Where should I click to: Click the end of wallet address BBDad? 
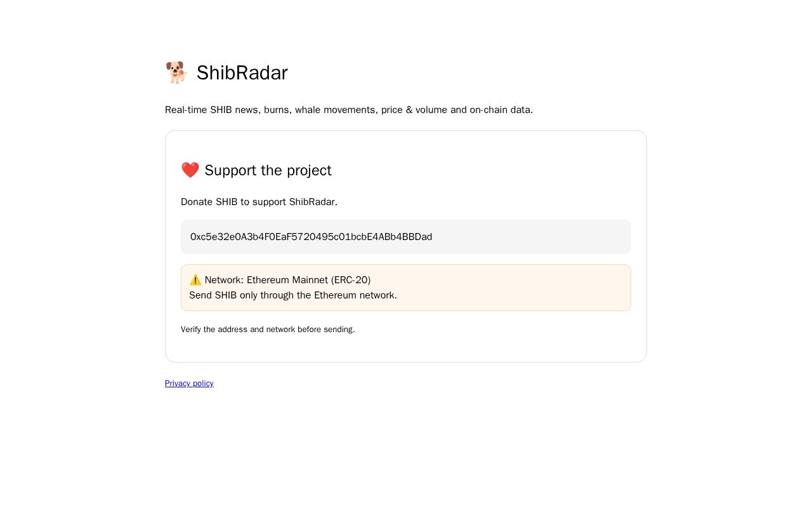click(x=418, y=237)
